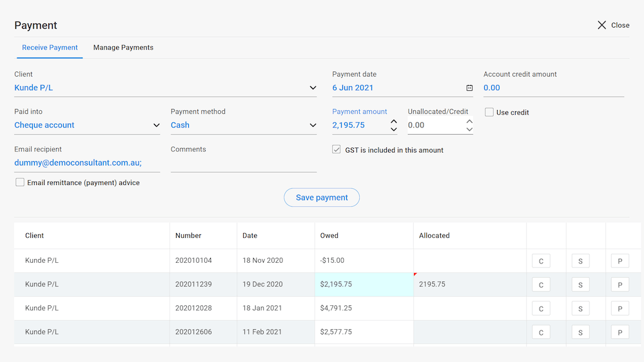This screenshot has width=644, height=362.
Task: Click C button for invoice 202012606
Action: click(x=541, y=332)
